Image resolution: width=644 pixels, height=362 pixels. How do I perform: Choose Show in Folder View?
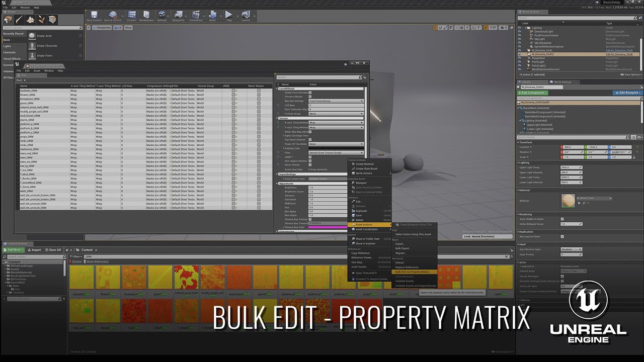(367, 239)
